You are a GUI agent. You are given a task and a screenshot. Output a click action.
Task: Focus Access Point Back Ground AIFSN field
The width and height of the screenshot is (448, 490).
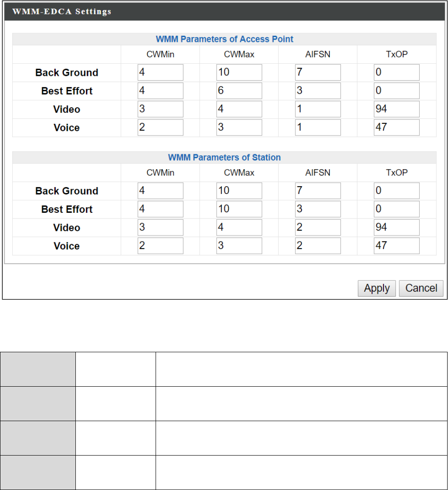tap(318, 72)
